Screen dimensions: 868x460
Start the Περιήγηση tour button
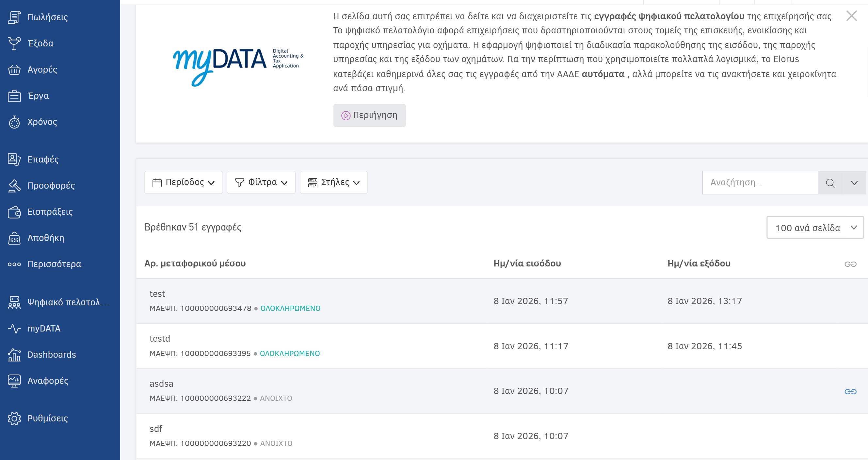[369, 115]
